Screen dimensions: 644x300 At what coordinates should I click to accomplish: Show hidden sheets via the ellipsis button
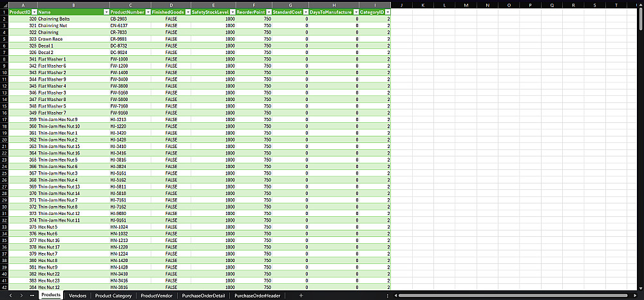tap(32, 295)
